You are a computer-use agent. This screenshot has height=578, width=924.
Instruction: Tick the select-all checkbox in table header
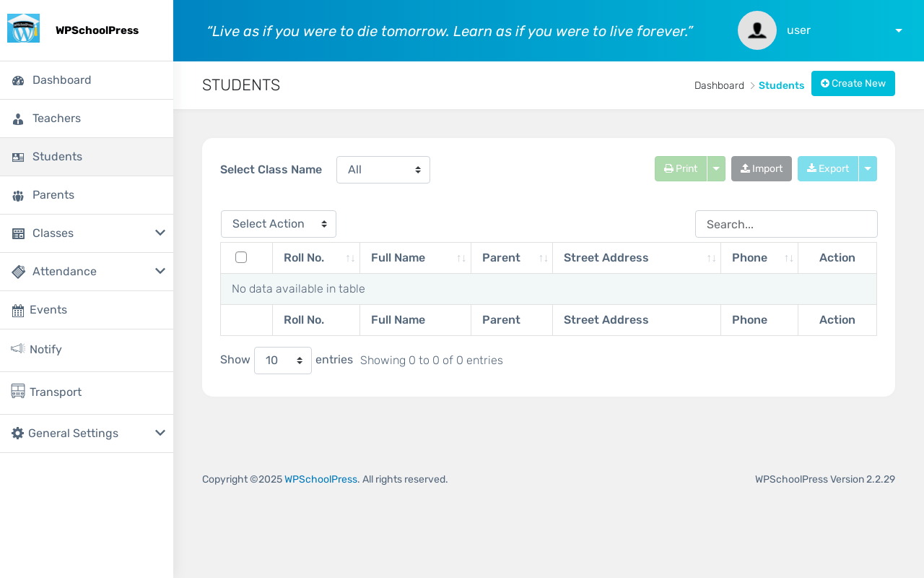241,257
